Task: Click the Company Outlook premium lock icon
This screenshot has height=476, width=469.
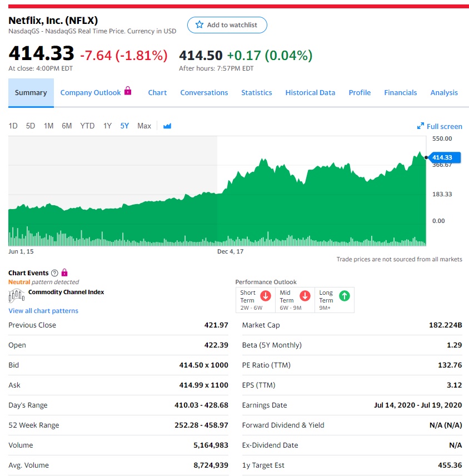Action: [x=128, y=91]
